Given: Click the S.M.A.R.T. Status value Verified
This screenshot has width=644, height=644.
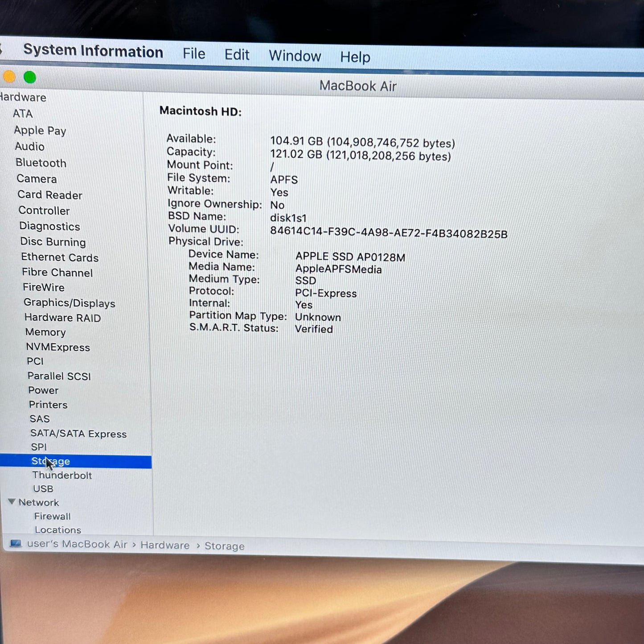Looking at the screenshot, I should [x=314, y=329].
